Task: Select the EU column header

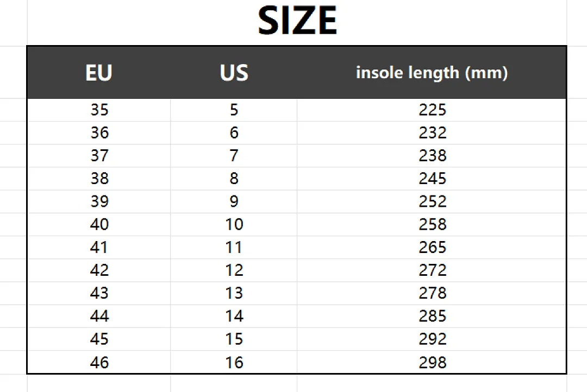Action: coord(99,73)
